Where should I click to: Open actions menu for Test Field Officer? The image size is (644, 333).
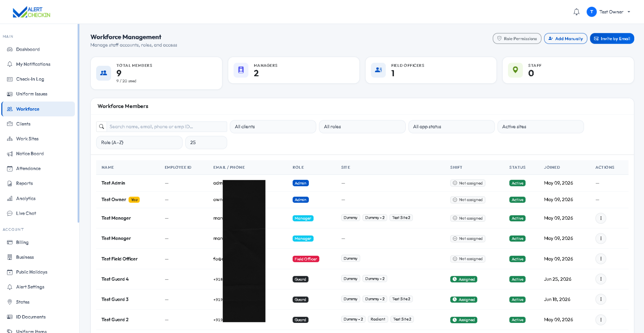point(601,259)
